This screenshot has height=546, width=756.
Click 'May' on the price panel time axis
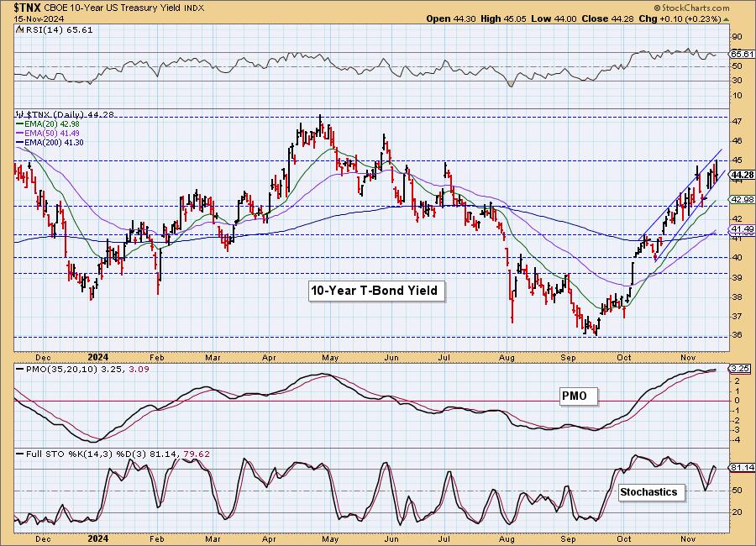330,357
